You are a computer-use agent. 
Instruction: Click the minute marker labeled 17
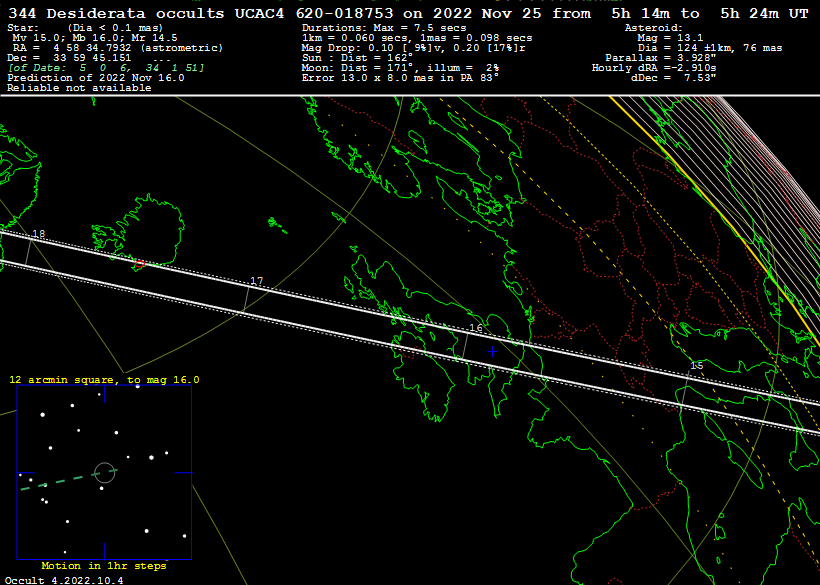[x=256, y=282]
